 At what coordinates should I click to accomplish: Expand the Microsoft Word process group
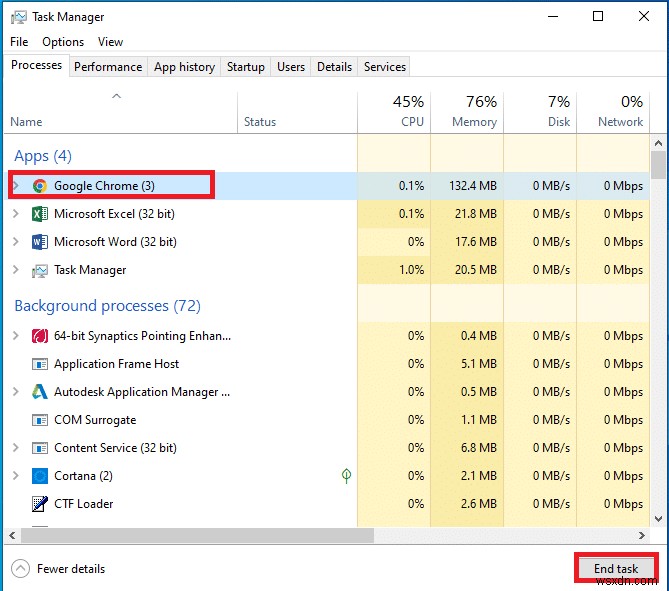(16, 242)
